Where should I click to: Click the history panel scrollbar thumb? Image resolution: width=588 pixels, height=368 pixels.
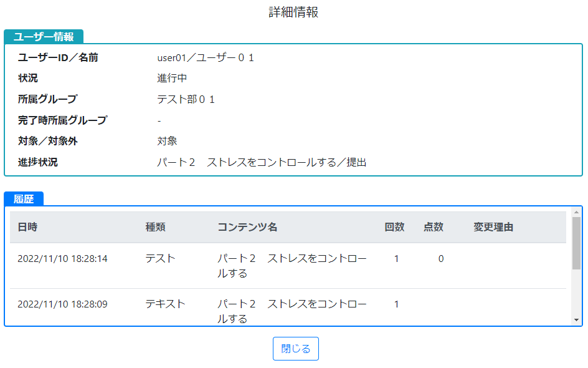[576, 243]
